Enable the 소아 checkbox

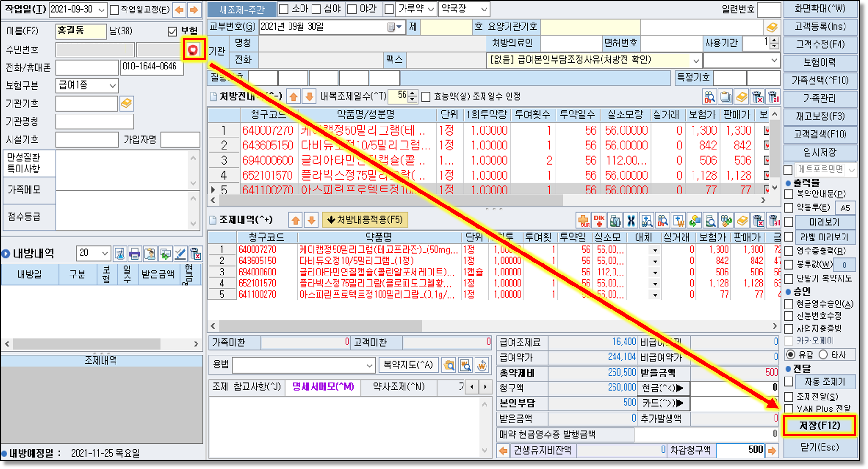[x=284, y=9]
